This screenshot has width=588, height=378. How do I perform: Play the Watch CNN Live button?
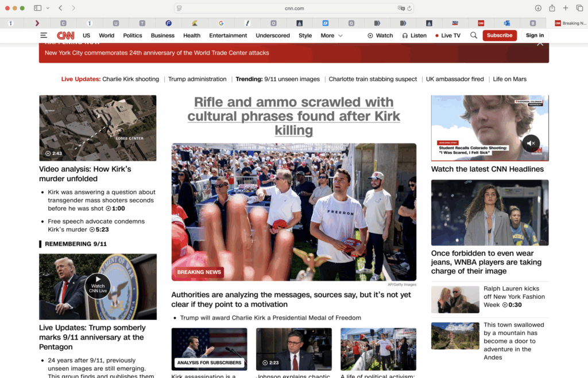[x=98, y=286]
